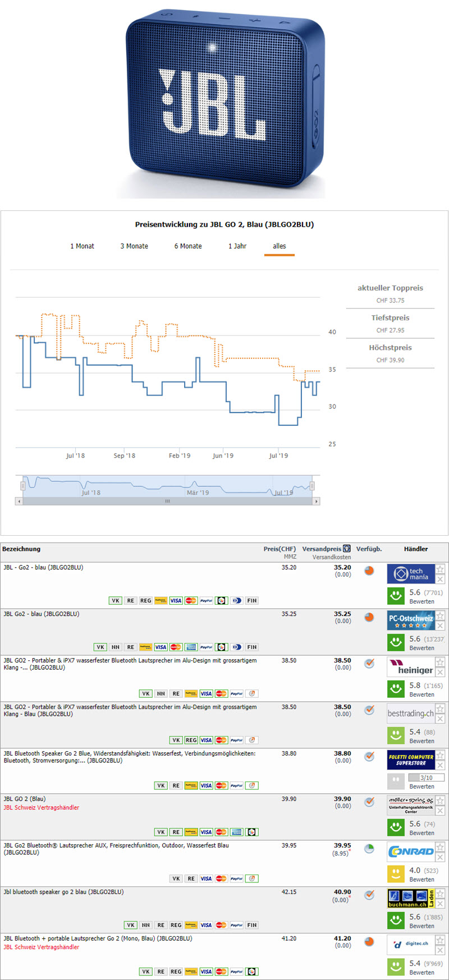Mark heiniger as favorite with star

(x=440, y=662)
